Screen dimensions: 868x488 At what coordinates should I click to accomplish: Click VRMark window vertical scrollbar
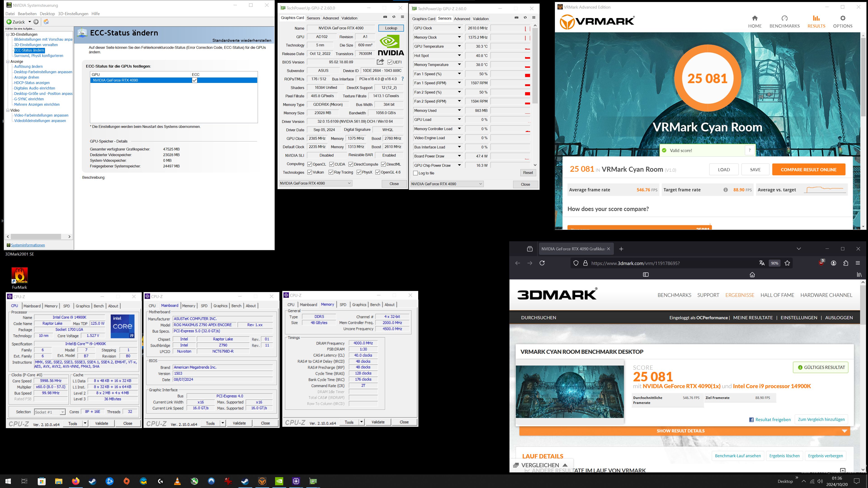[x=863, y=77]
